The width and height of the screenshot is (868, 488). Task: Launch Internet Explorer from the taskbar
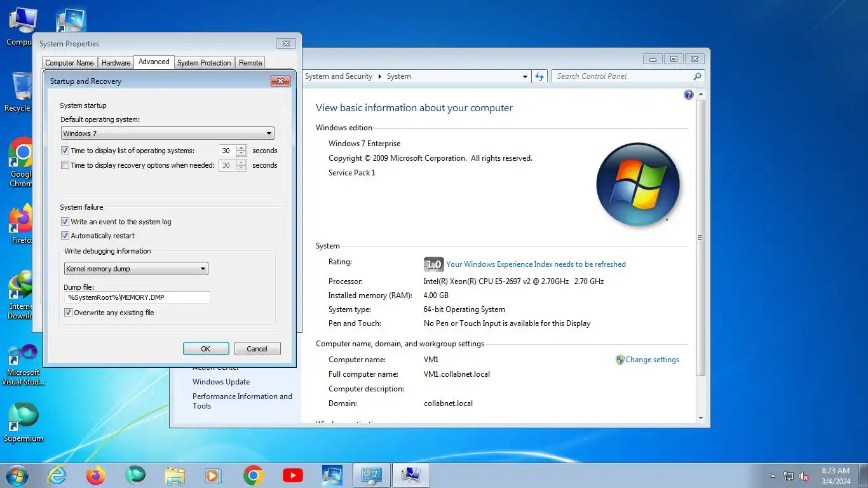[57, 475]
